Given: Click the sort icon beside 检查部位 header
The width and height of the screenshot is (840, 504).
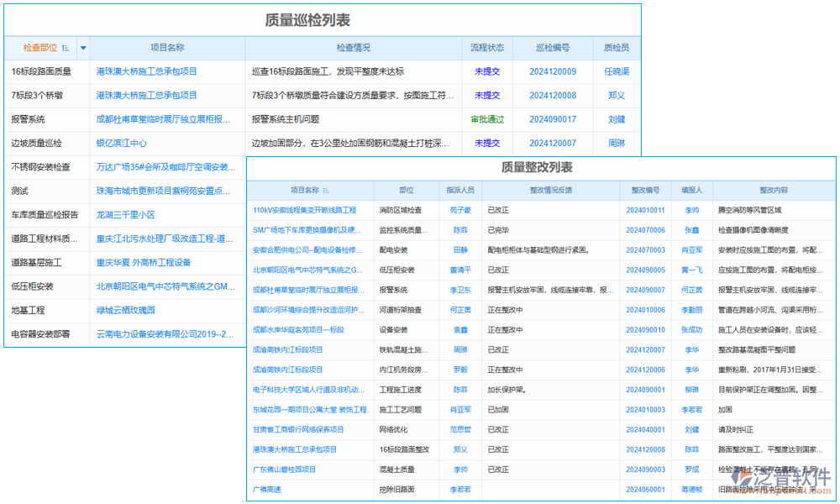Looking at the screenshot, I should (65, 48).
